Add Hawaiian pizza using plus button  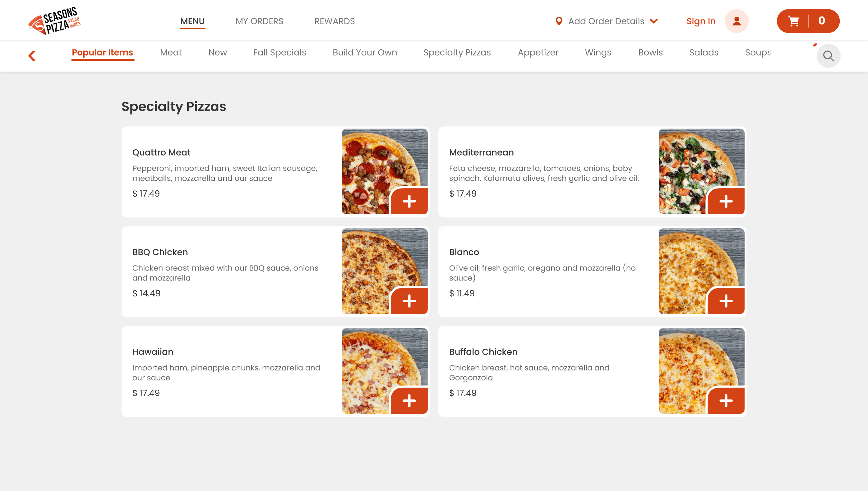[409, 401]
